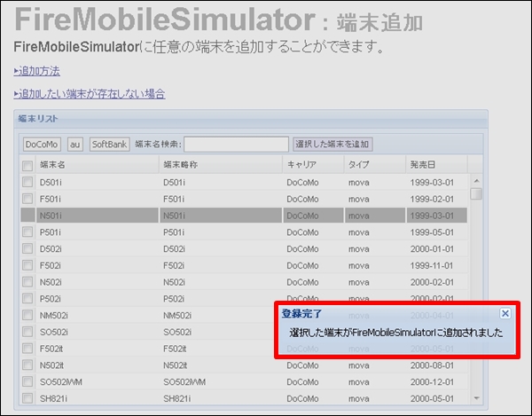Filter the list by SoftBank carrier
This screenshot has height=416, width=532.
[110, 145]
